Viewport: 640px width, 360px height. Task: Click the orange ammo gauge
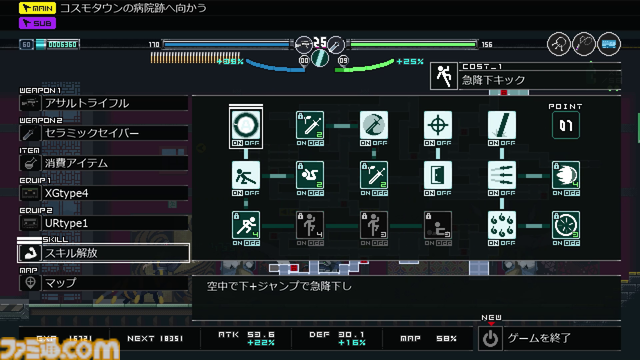coord(195,58)
